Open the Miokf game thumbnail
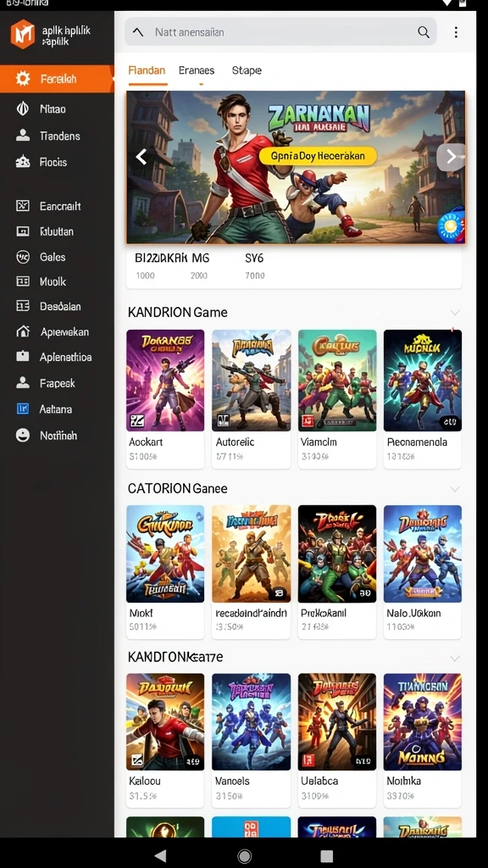488x868 pixels. pyautogui.click(x=165, y=554)
